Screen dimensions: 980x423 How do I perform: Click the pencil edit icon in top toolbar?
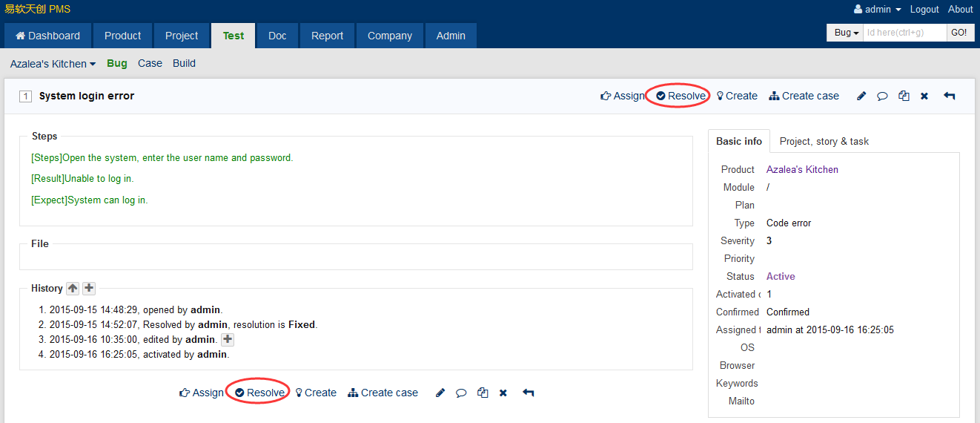pyautogui.click(x=861, y=96)
